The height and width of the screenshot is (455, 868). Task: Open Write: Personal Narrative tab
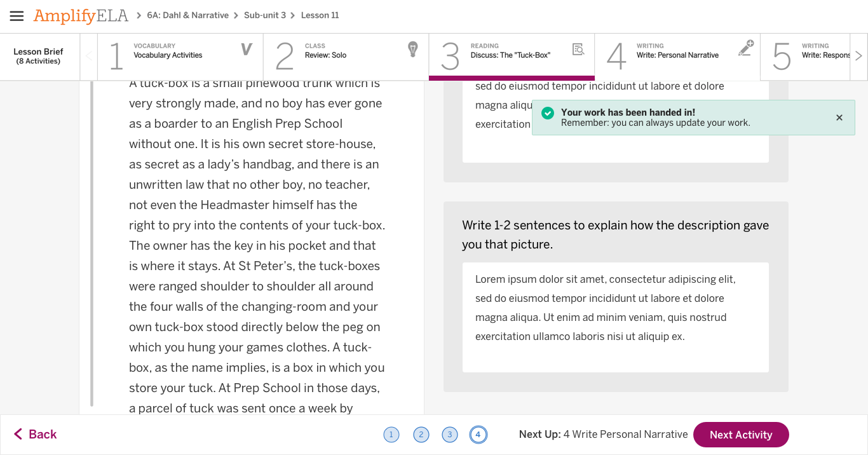(677, 57)
